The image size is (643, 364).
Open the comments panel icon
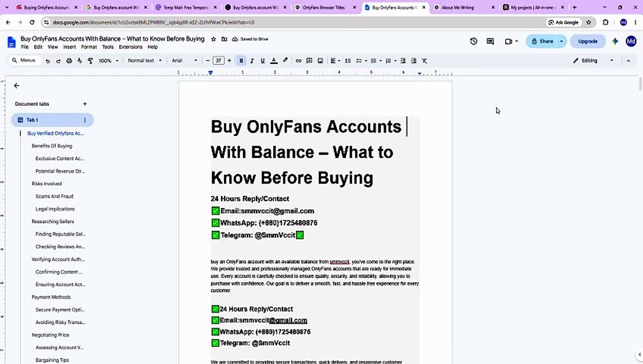[x=490, y=41]
